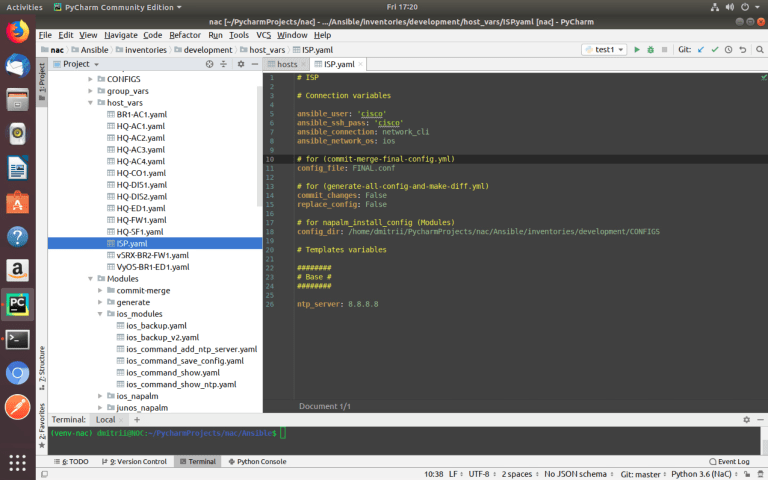Viewport: 768px width, 480px height.
Task: Locate current file with the crosshair icon
Action: [x=209, y=64]
